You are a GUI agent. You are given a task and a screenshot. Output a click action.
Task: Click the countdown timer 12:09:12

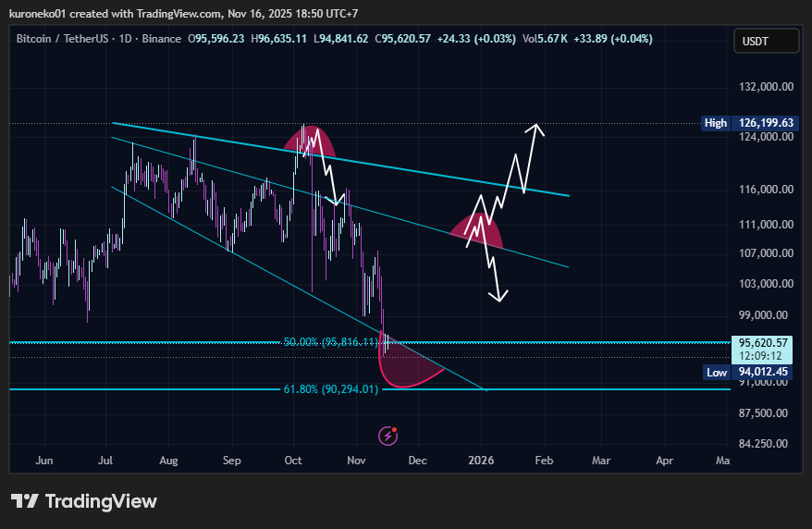click(760, 356)
